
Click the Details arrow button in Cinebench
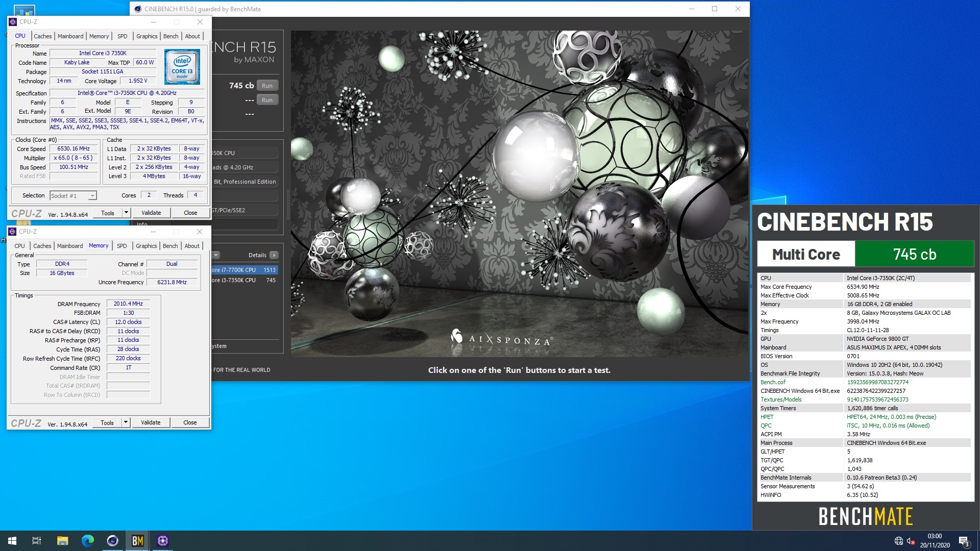[274, 255]
